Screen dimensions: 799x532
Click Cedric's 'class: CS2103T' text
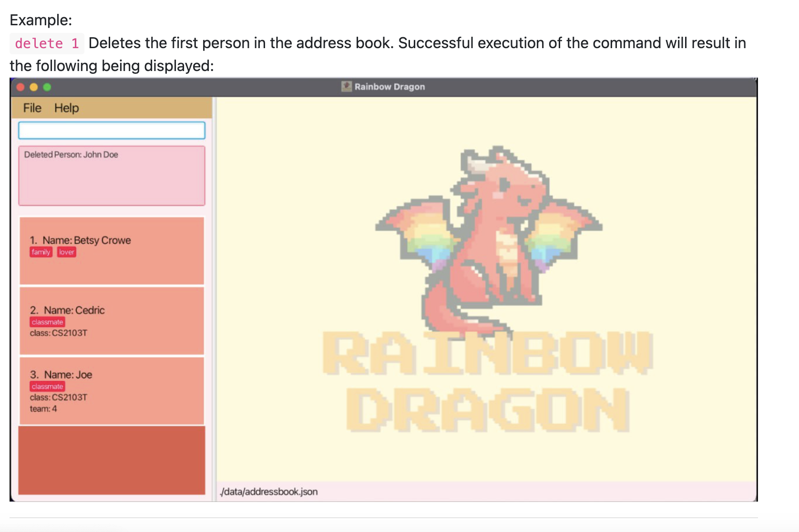(x=59, y=333)
